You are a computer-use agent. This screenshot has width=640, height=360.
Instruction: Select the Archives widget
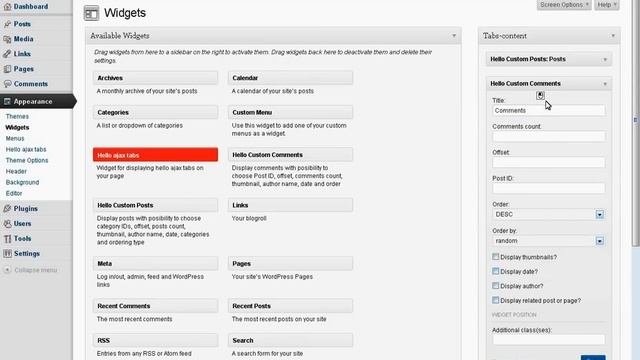155,78
